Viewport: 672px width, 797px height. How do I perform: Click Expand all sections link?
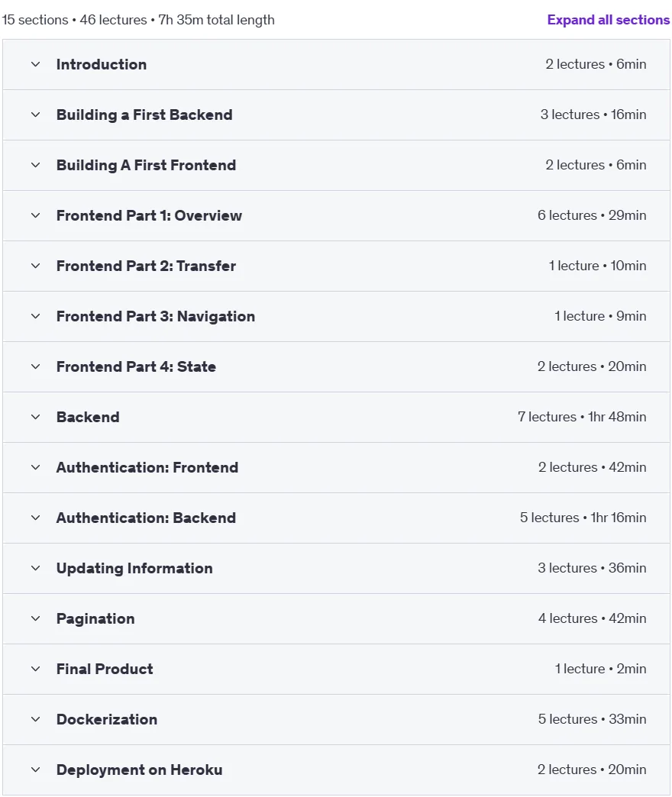click(x=609, y=20)
